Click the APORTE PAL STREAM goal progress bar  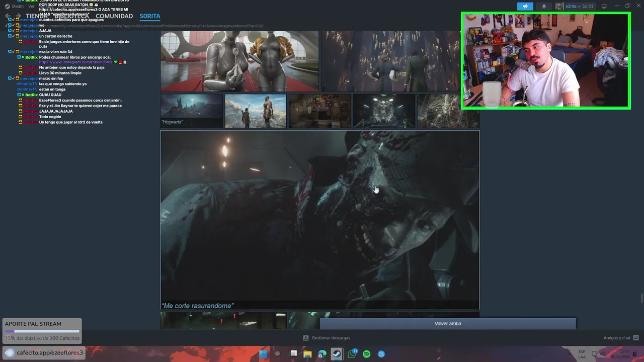pyautogui.click(x=42, y=331)
